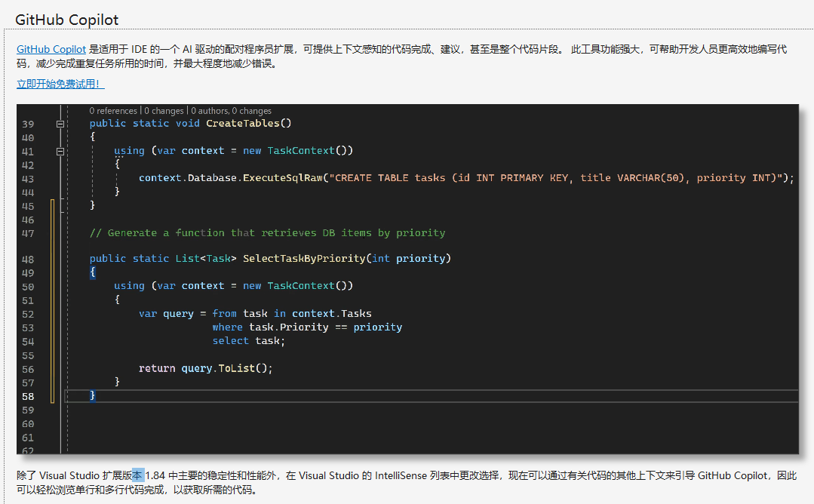Click the opening brace on line 49
This screenshot has width=814, height=504.
click(x=92, y=272)
